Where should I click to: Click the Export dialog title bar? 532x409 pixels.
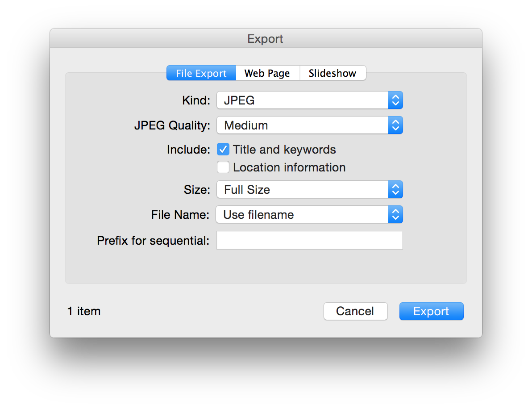[x=266, y=39]
